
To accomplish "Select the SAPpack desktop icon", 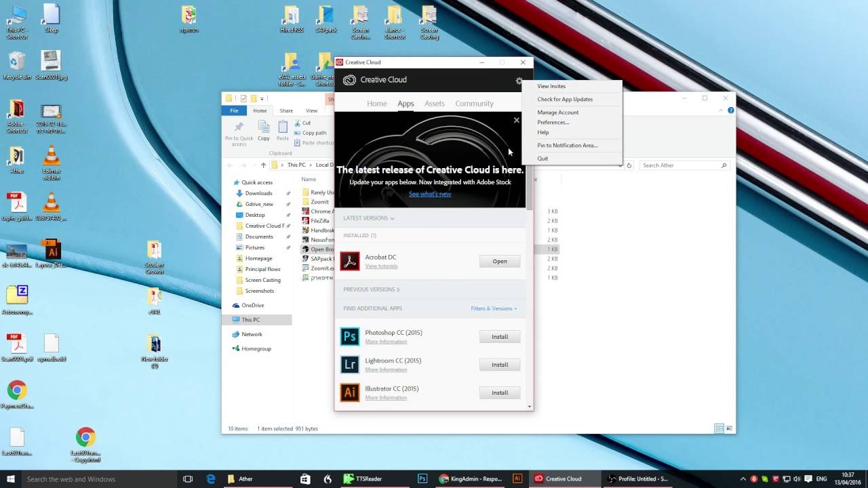I will pyautogui.click(x=326, y=19).
